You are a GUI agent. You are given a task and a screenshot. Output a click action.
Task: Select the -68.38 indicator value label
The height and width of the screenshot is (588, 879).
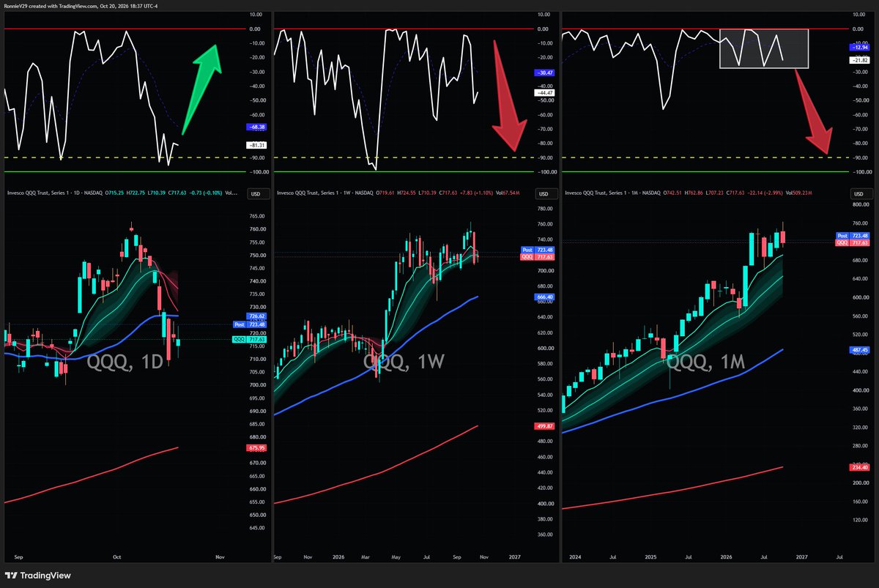[257, 127]
